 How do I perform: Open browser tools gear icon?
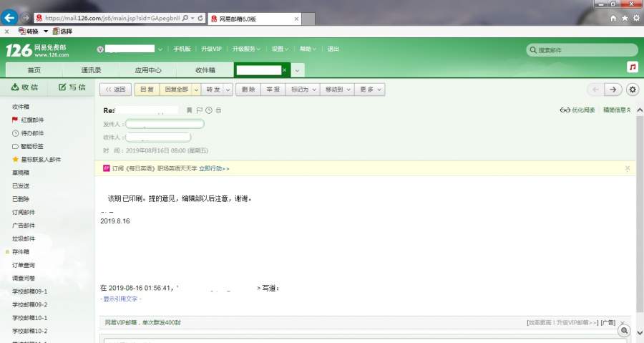[636, 18]
